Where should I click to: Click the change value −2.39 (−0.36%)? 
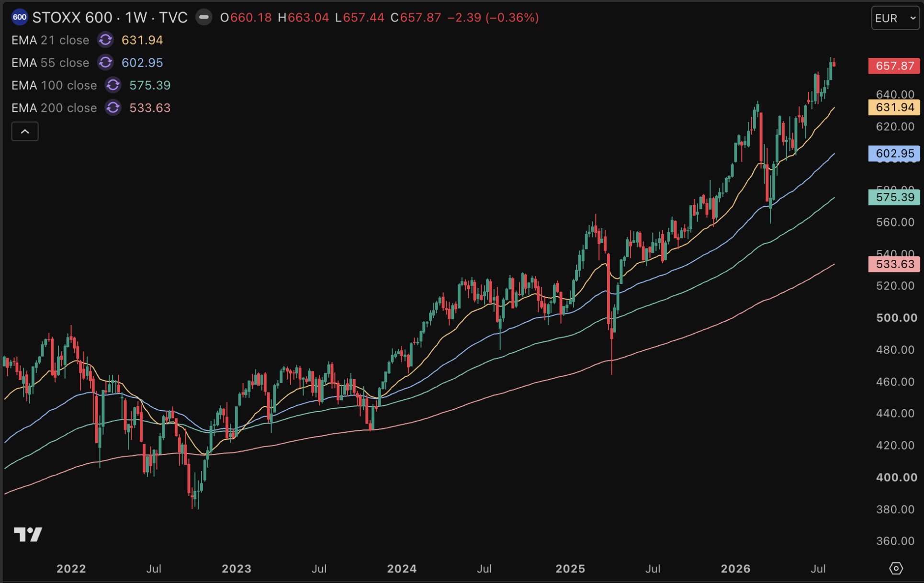(x=493, y=18)
